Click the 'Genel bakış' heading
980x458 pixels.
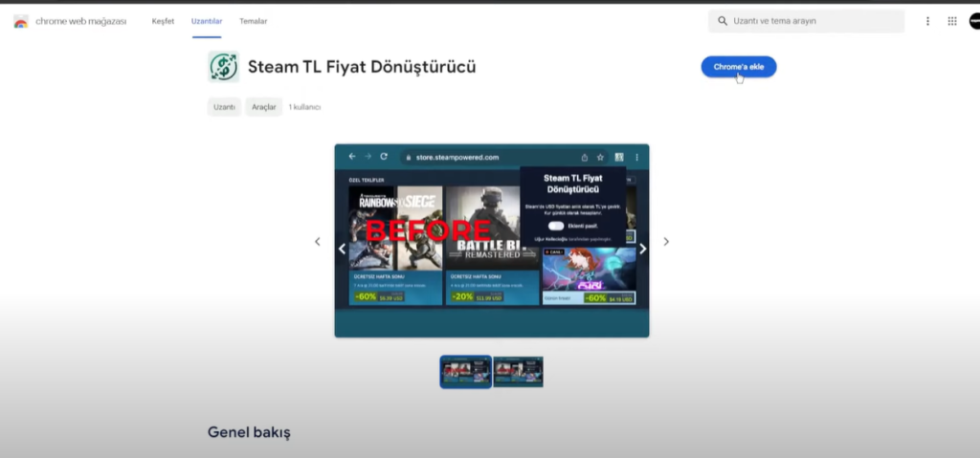(249, 432)
